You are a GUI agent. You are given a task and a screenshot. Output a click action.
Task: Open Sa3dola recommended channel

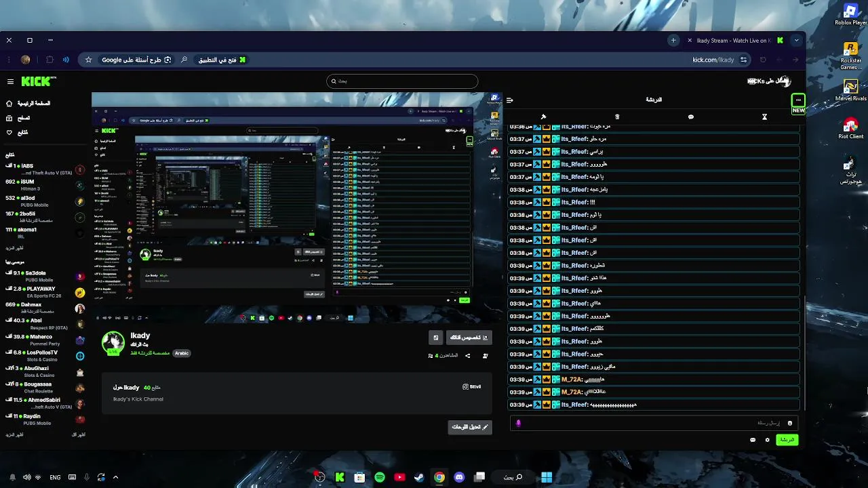coord(45,276)
